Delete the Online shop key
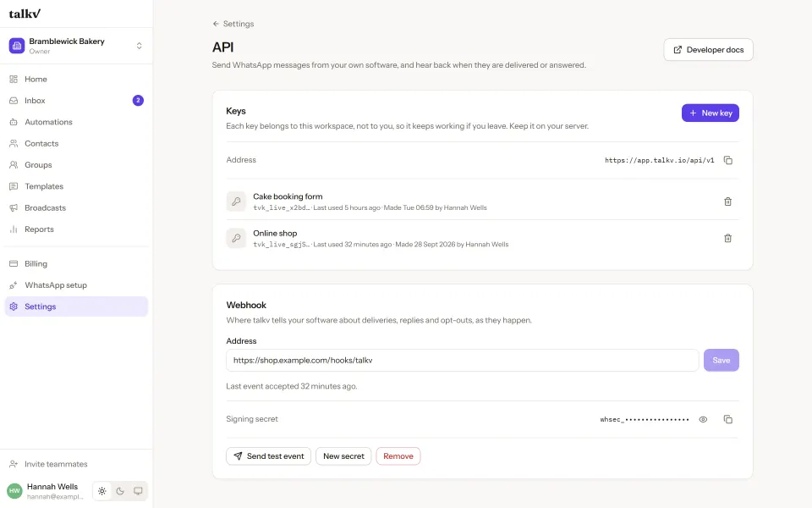Viewport: 812px width, 508px height. coord(727,238)
